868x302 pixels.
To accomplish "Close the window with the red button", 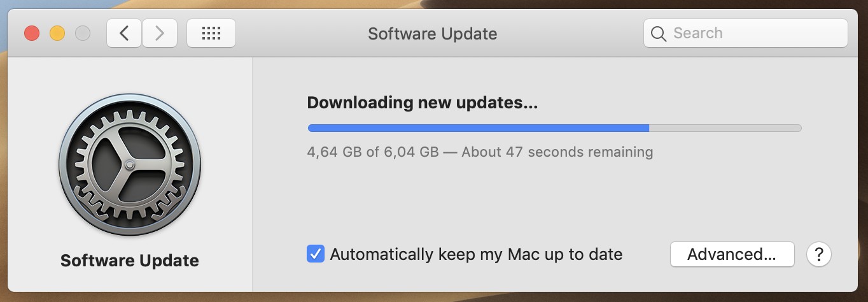I will tap(32, 33).
